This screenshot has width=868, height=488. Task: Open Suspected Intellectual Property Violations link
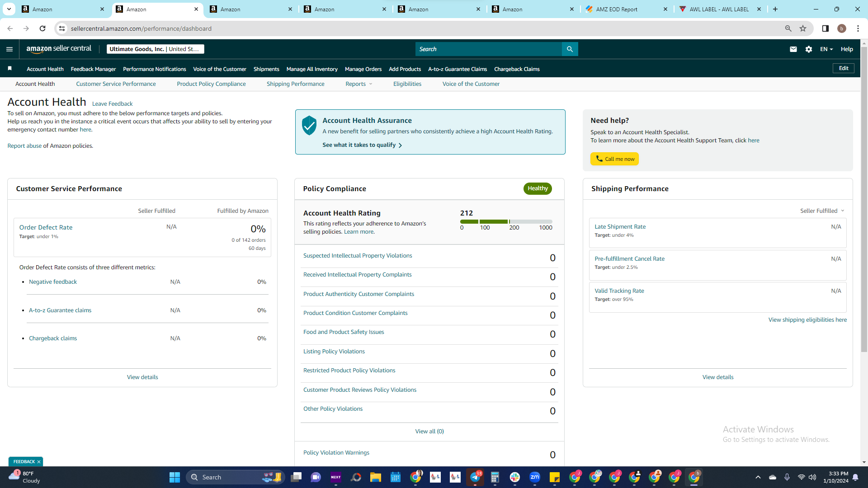click(358, 256)
